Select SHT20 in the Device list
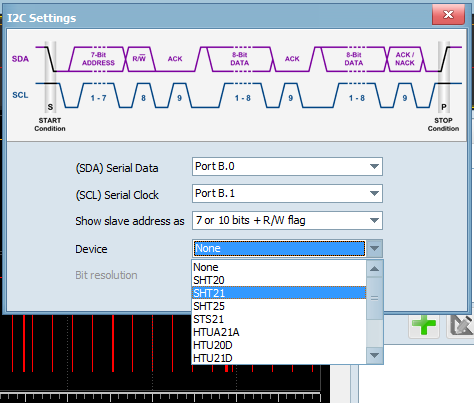474x403 pixels. coord(279,280)
